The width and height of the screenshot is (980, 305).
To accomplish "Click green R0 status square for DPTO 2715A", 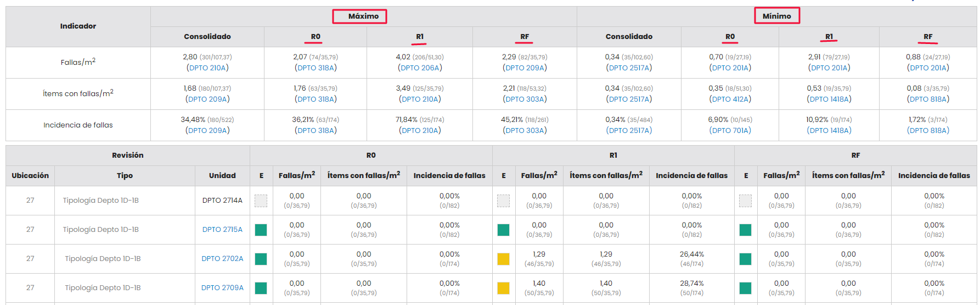I will click(261, 230).
